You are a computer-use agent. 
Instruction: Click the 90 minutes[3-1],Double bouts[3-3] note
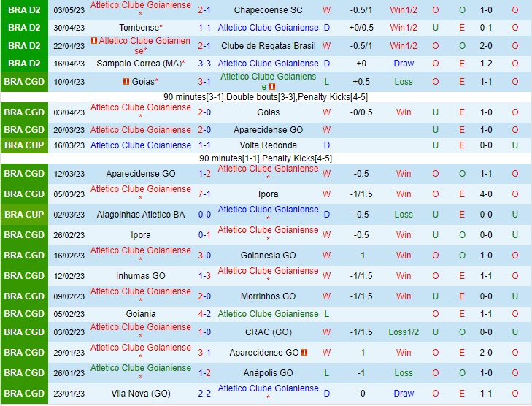[x=266, y=97]
